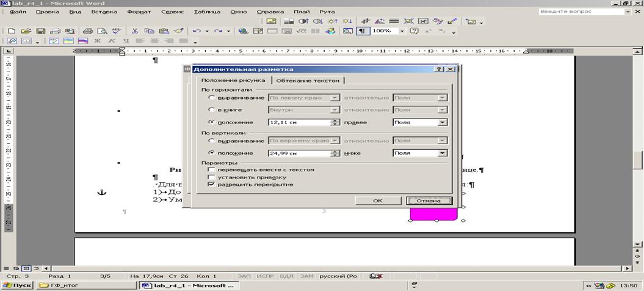Toggle the paragraph marks (¶) button
Image resolution: width=644 pixels, height=291 pixels.
pos(363,31)
